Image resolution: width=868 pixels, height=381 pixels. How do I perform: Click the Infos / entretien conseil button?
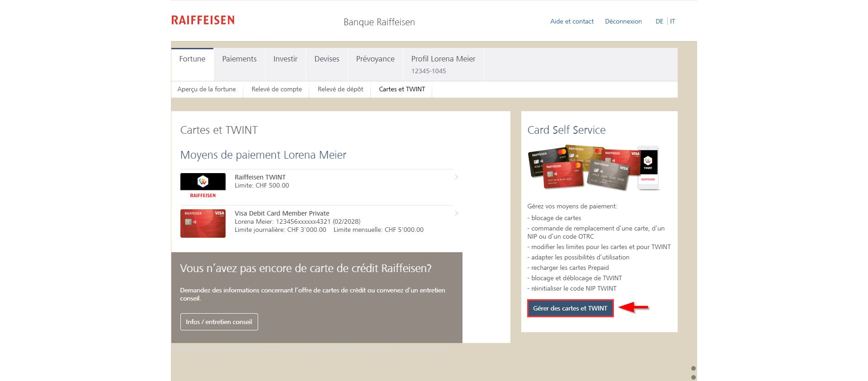pyautogui.click(x=219, y=322)
